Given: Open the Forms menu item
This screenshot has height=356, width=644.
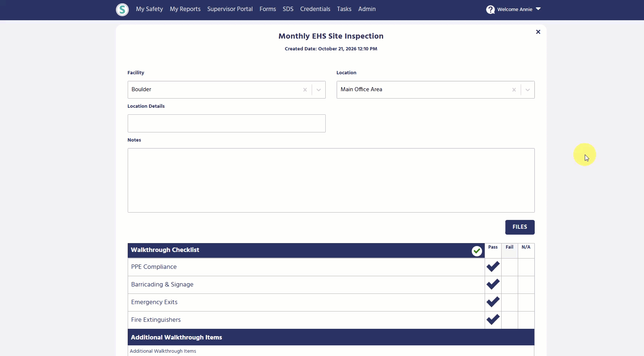Looking at the screenshot, I should 268,9.
